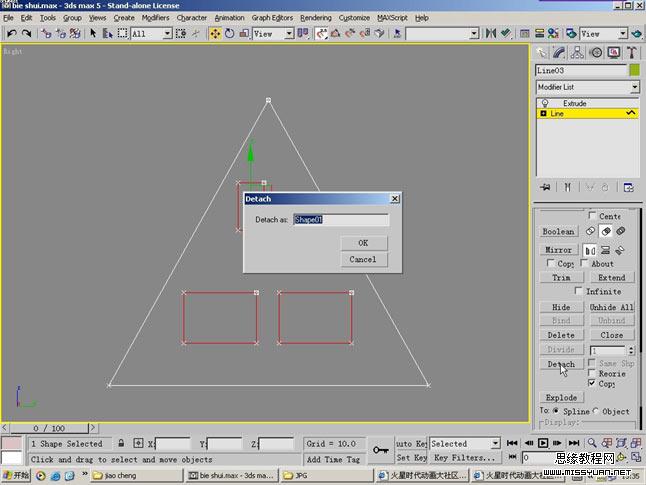The height and width of the screenshot is (485, 646).
Task: Click the Line03 object name field
Action: coord(581,70)
